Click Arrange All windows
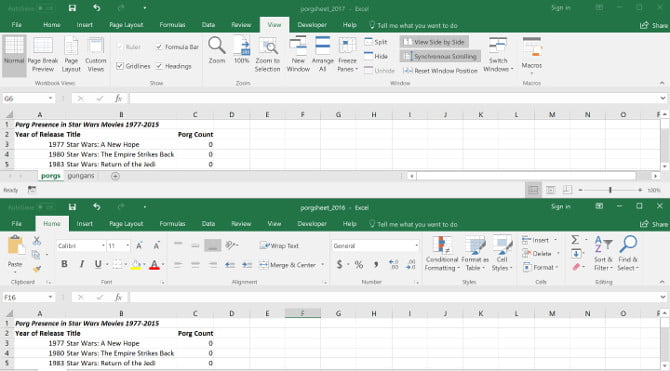 [323, 55]
